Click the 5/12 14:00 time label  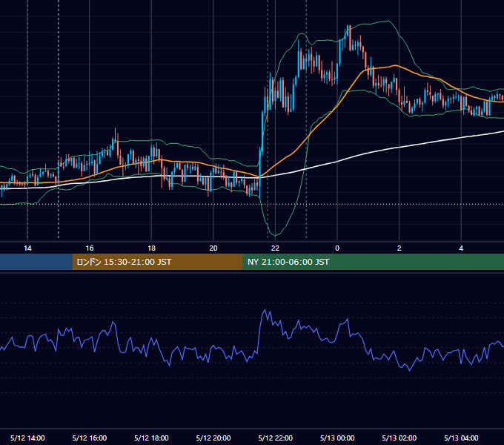coord(27,438)
